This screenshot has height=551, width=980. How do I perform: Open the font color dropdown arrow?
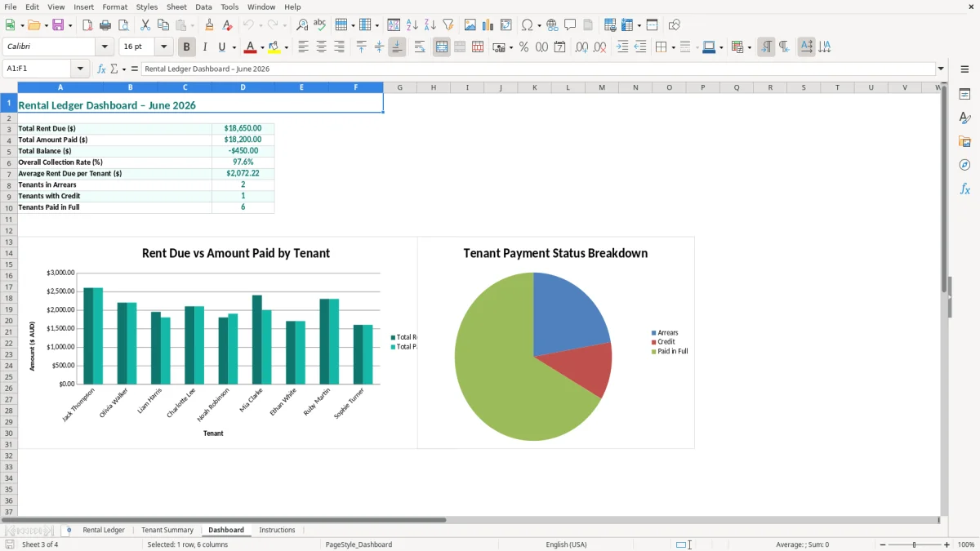tap(263, 48)
